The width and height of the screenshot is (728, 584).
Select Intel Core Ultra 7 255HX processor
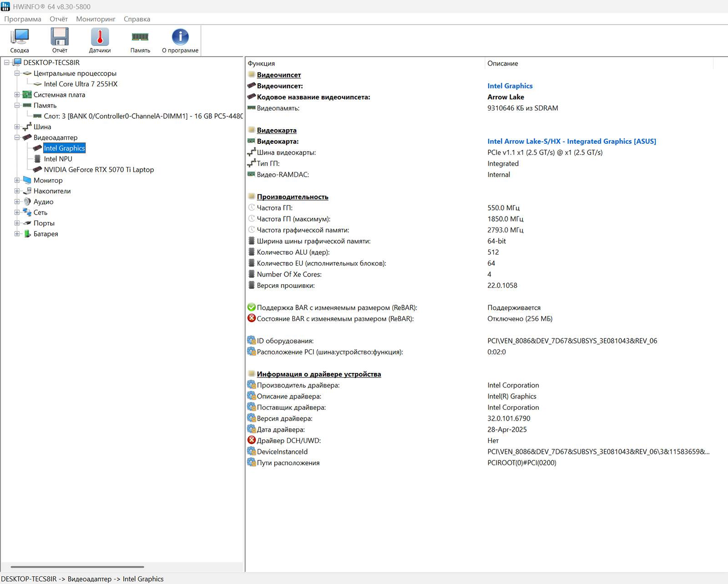(x=81, y=84)
